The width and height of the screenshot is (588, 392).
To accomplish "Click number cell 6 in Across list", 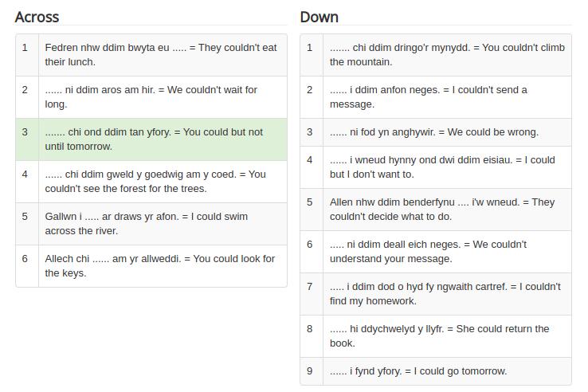I will click(x=27, y=266).
